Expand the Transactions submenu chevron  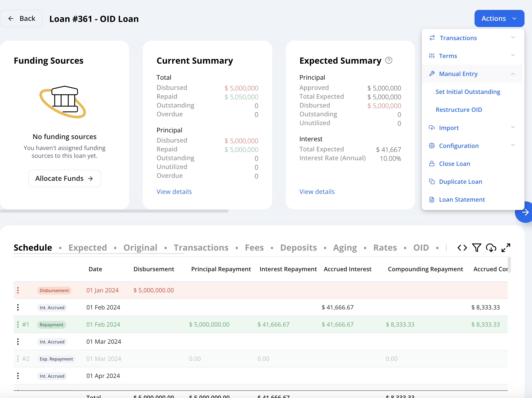click(513, 37)
